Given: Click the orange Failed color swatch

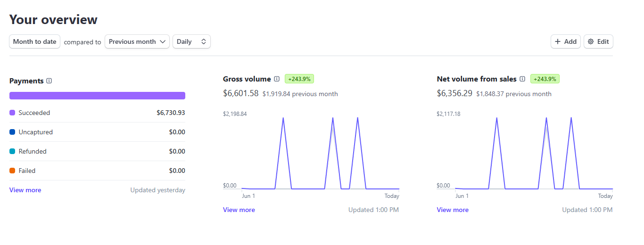Looking at the screenshot, I should (x=12, y=171).
